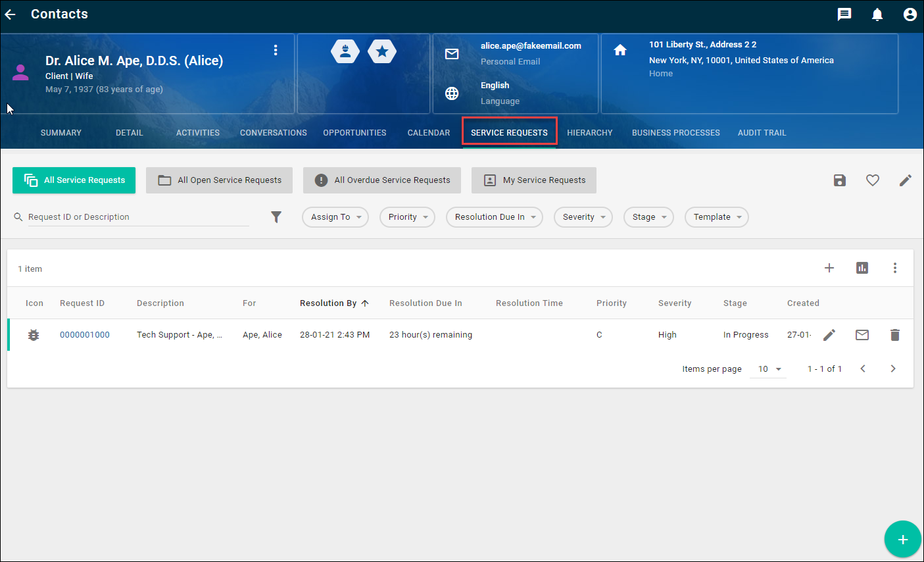The width and height of the screenshot is (924, 562).
Task: Change the items per page dropdown
Action: pyautogui.click(x=768, y=369)
